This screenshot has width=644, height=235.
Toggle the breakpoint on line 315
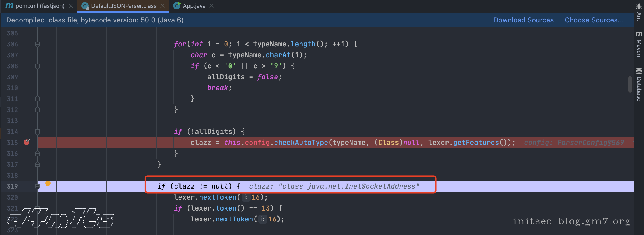tap(27, 142)
